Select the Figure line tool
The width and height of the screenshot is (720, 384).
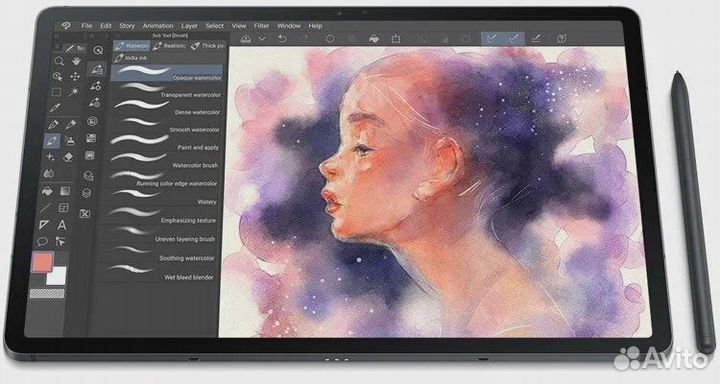click(46, 208)
